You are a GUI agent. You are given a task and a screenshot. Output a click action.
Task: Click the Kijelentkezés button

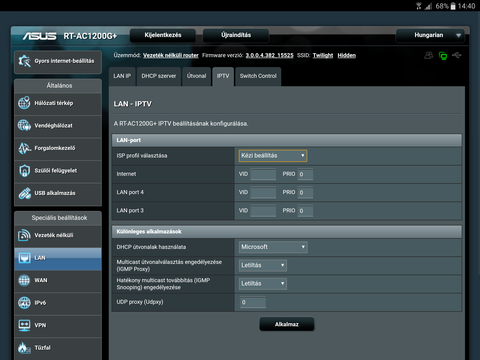pos(163,35)
